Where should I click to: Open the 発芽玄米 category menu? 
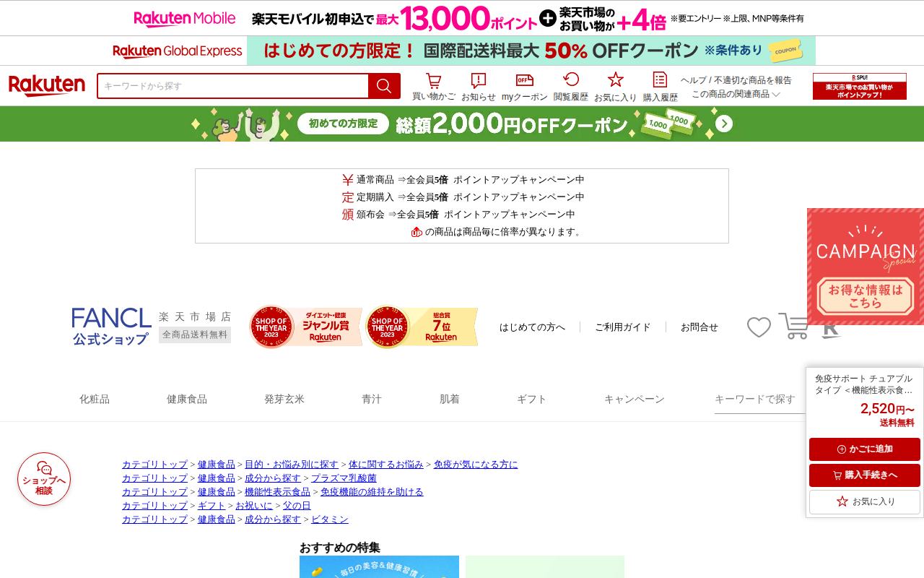pyautogui.click(x=284, y=399)
